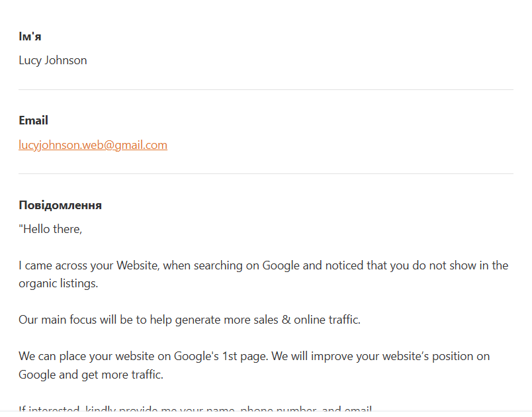The height and width of the screenshot is (417, 532).
Task: Click the "Google and get more traffic." line
Action: pyautogui.click(x=91, y=374)
